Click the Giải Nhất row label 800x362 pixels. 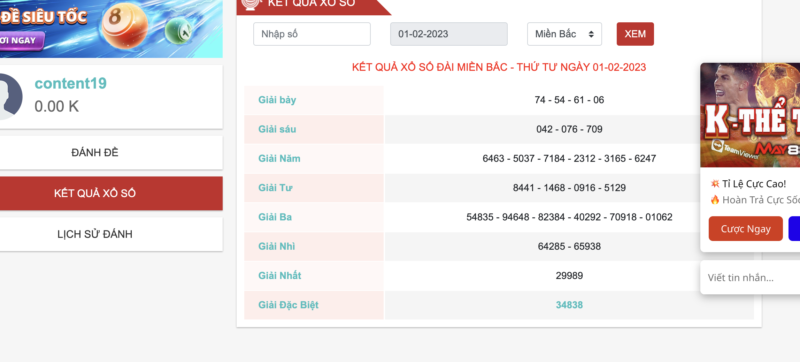point(280,276)
